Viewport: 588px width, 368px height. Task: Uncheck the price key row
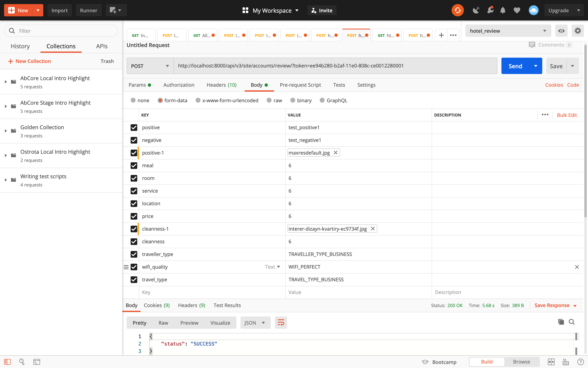pos(134,216)
